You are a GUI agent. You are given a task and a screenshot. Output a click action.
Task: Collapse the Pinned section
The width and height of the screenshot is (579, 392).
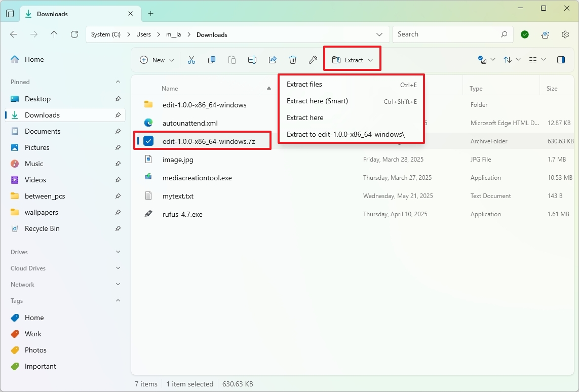click(x=118, y=82)
